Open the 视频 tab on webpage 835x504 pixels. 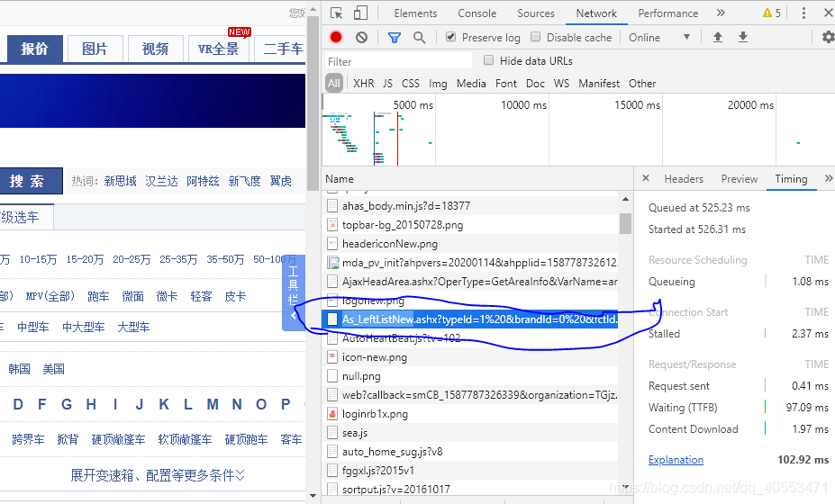155,49
